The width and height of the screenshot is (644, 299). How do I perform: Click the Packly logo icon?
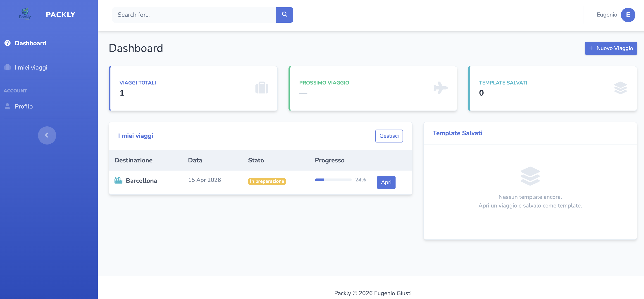[25, 14]
